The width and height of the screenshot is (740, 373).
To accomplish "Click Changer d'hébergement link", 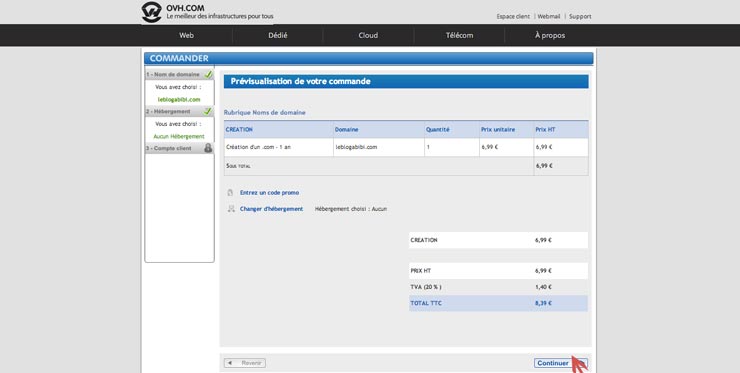I will [271, 209].
